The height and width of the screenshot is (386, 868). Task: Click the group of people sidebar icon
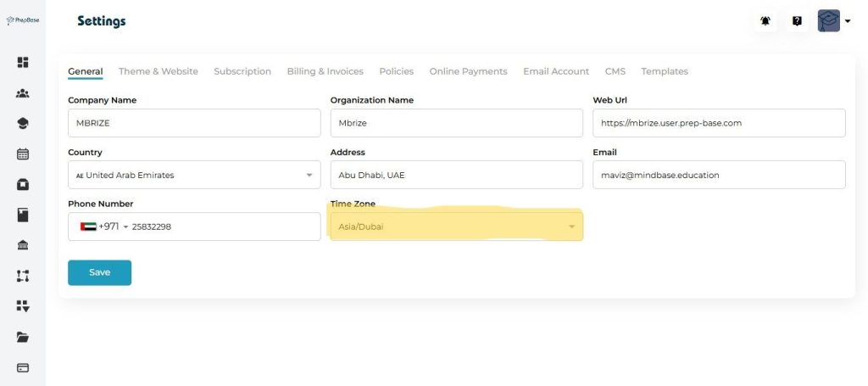click(23, 93)
